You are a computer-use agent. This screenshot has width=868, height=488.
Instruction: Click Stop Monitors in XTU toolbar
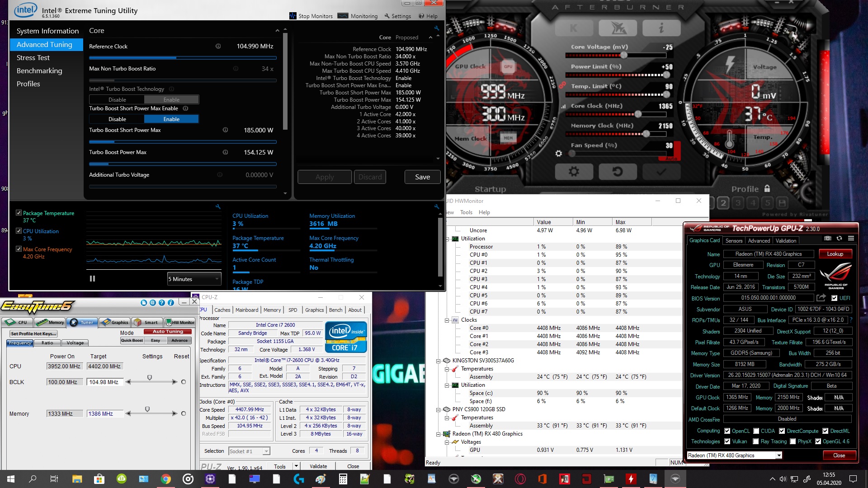pyautogui.click(x=311, y=16)
